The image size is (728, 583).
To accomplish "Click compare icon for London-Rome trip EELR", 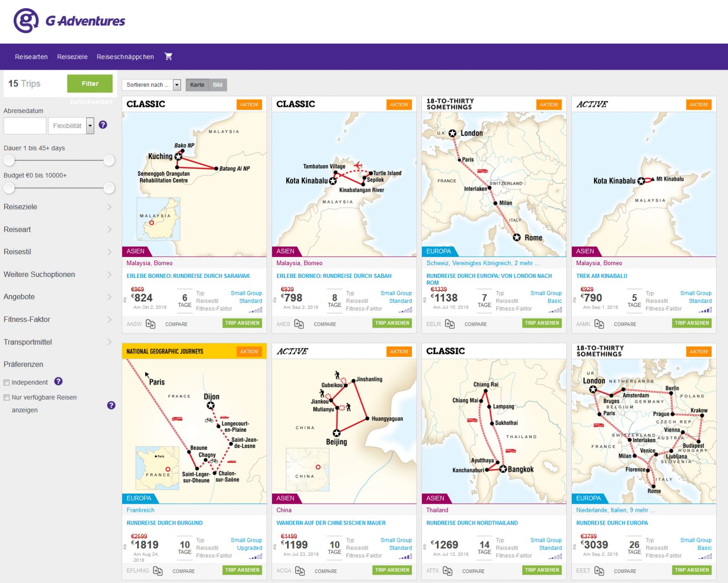I will click(450, 324).
